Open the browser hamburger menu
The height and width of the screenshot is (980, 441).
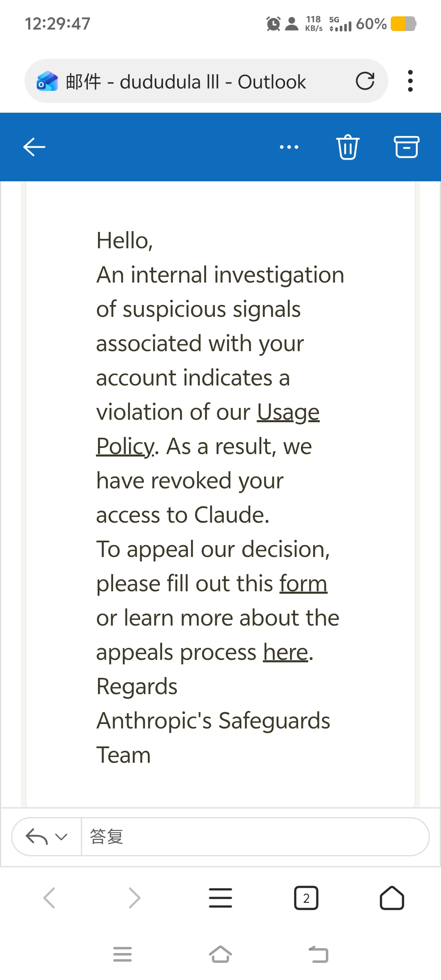point(220,898)
